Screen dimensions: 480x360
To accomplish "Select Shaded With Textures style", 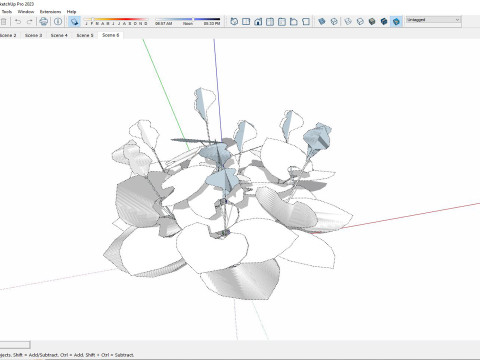I will pyautogui.click(x=384, y=22).
